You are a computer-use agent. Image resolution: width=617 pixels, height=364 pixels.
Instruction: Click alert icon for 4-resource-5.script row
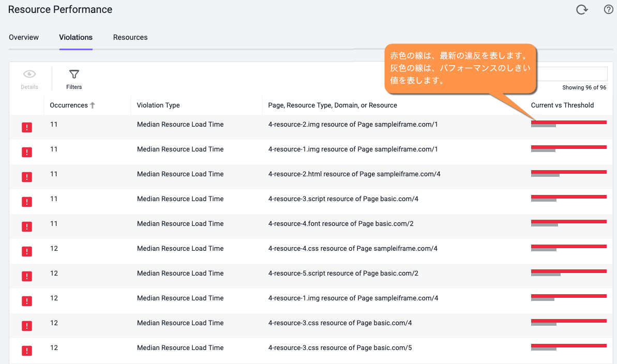[27, 276]
